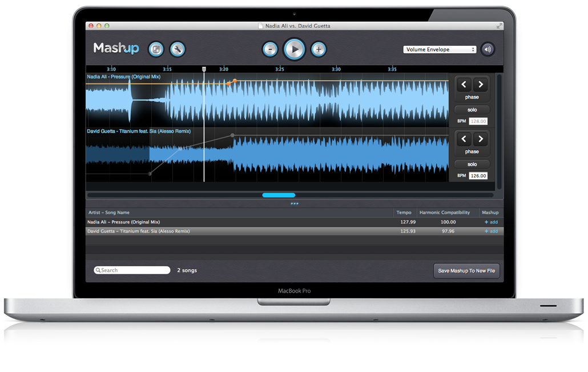Add David Guetta – Titanium to mashup

tap(492, 231)
